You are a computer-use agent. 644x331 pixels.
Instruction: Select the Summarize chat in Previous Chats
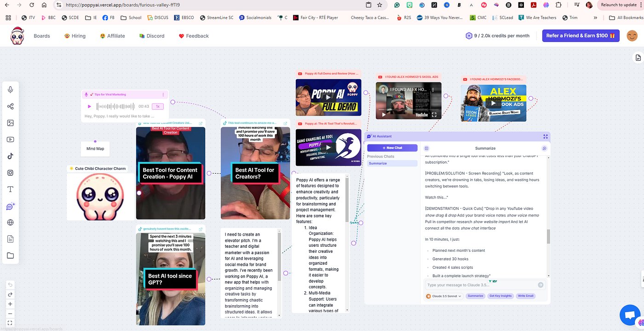pos(392,163)
